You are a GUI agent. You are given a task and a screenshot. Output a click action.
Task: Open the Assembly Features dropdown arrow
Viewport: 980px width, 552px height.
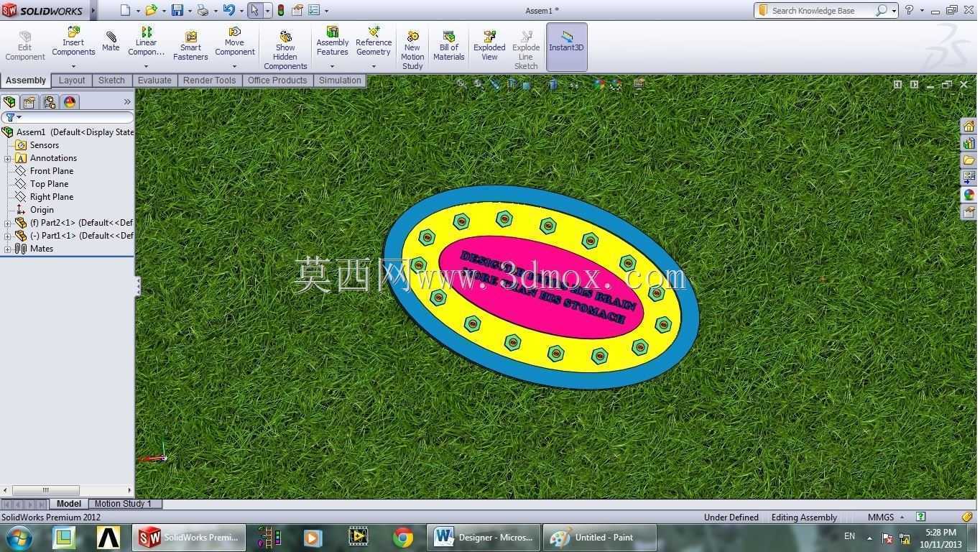pyautogui.click(x=333, y=66)
